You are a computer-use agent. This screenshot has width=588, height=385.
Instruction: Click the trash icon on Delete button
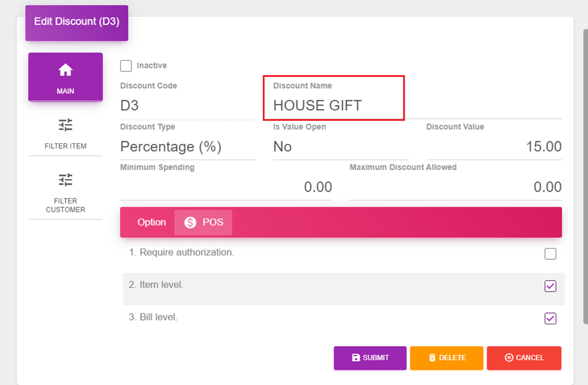point(432,358)
